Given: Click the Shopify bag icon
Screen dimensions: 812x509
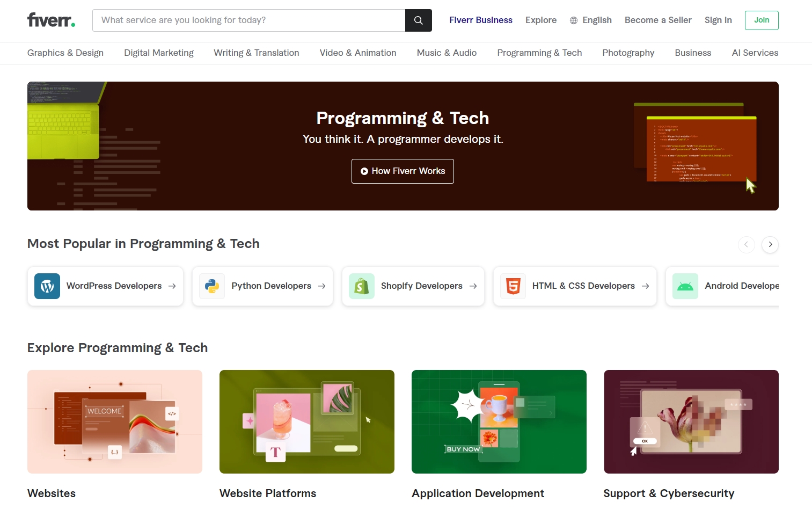Looking at the screenshot, I should point(362,286).
